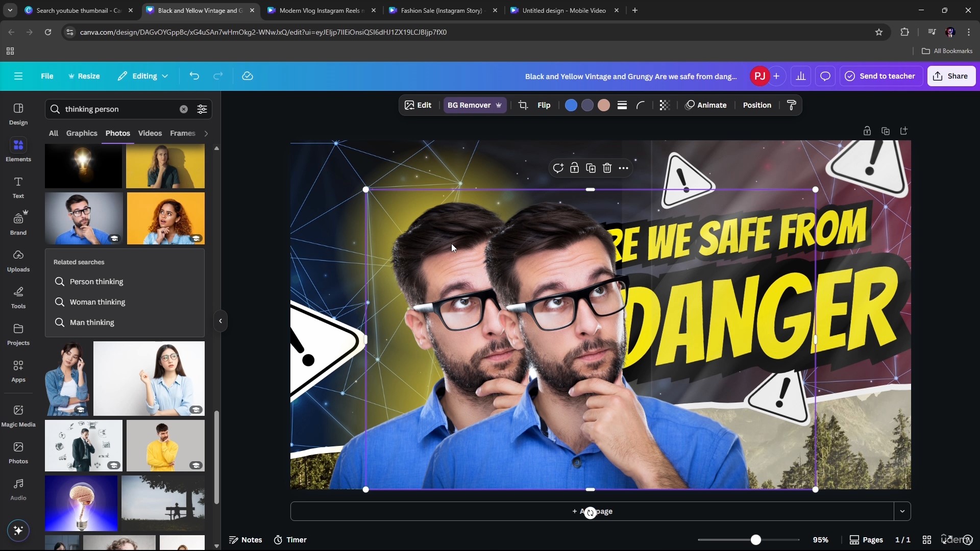Switch to the Videos tab

coord(150,133)
